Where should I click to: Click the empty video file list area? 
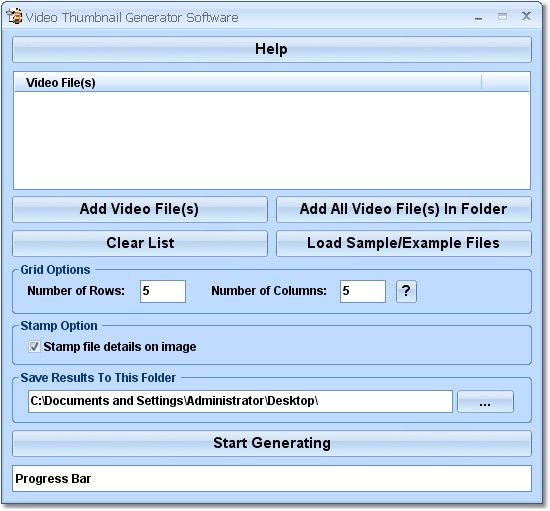point(272,140)
